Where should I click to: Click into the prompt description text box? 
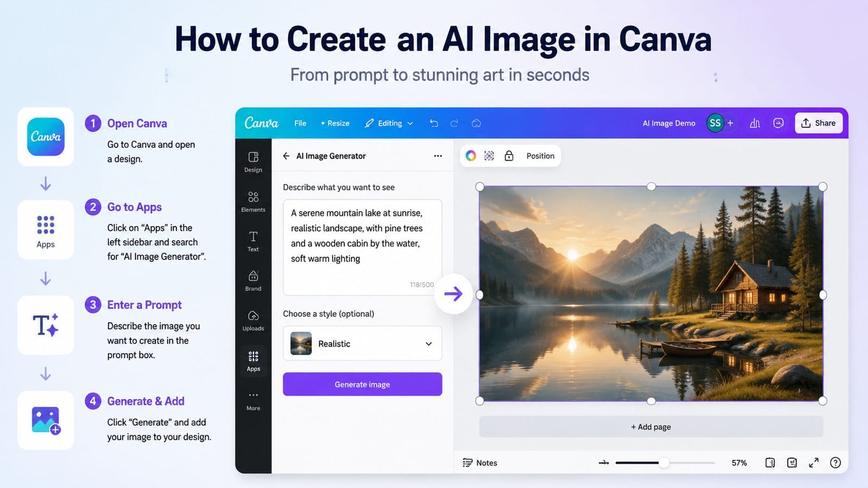click(362, 247)
